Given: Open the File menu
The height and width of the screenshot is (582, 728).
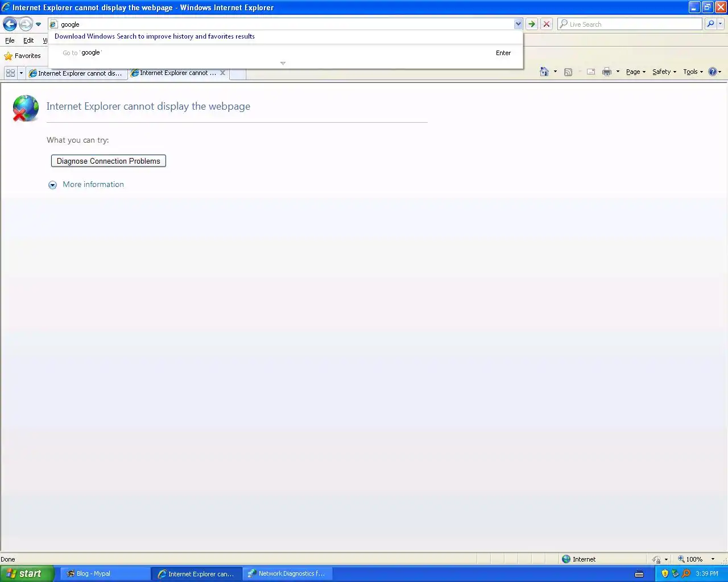Looking at the screenshot, I should point(10,40).
